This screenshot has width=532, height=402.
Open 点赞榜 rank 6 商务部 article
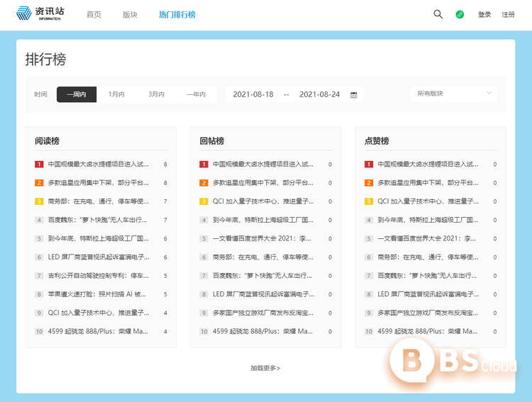tap(428, 257)
